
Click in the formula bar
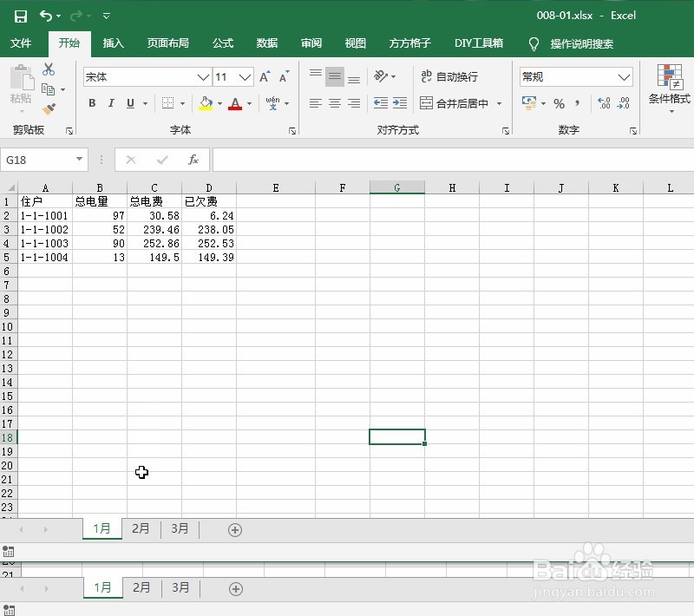coord(453,160)
